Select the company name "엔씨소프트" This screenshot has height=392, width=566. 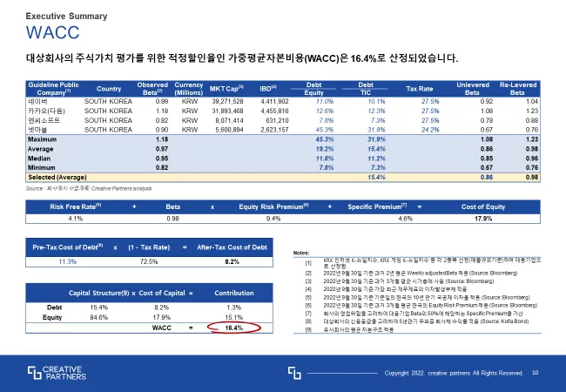44,120
